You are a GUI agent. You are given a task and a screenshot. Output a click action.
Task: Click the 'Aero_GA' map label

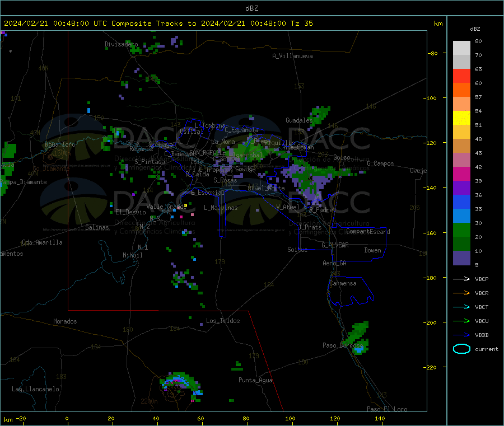click(x=334, y=263)
